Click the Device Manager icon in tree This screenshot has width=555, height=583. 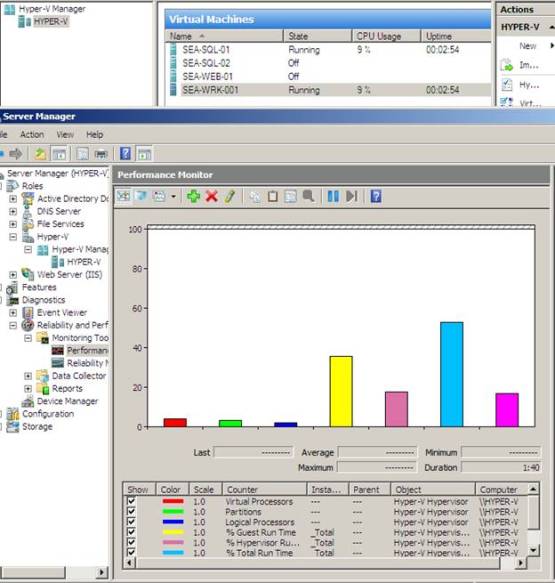coord(28,402)
